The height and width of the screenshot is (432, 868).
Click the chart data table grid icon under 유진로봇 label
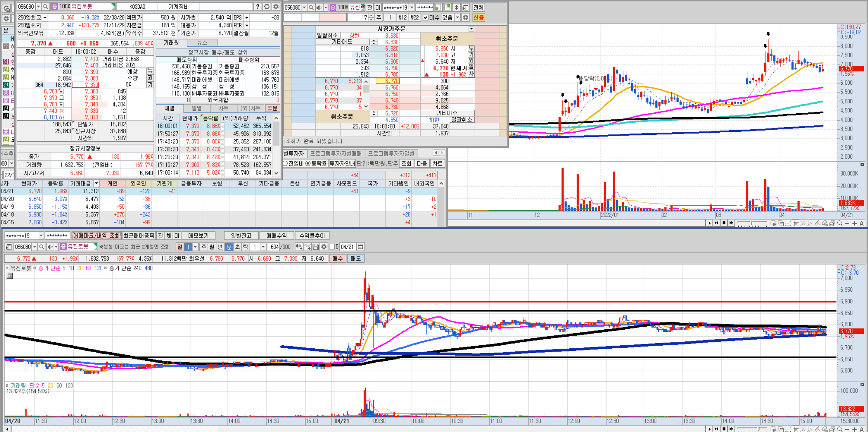tap(10, 275)
